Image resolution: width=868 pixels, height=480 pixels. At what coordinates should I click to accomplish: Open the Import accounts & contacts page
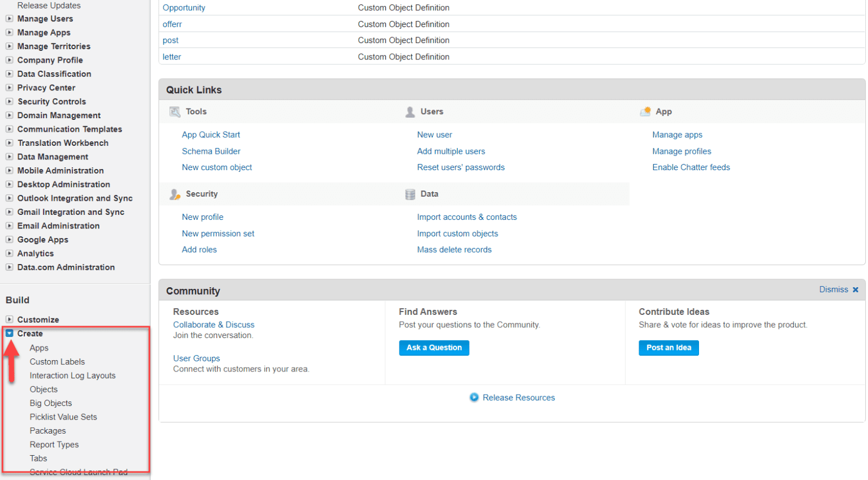tap(467, 217)
